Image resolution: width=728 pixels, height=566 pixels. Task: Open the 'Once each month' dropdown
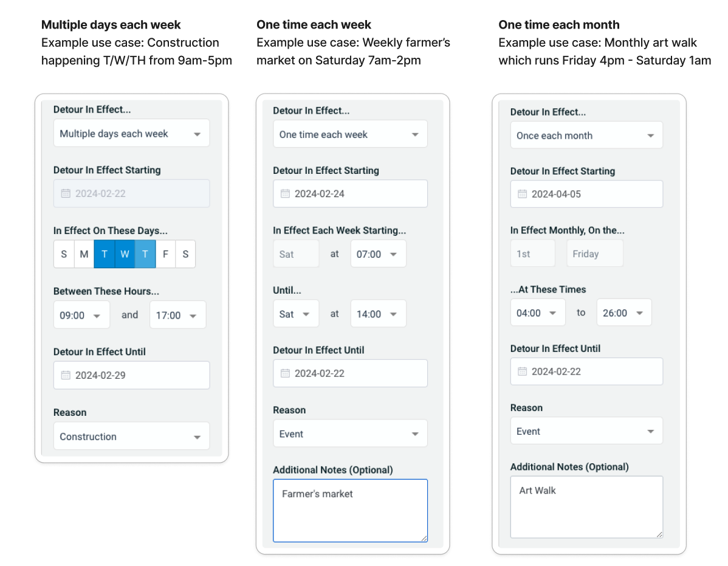586,136
